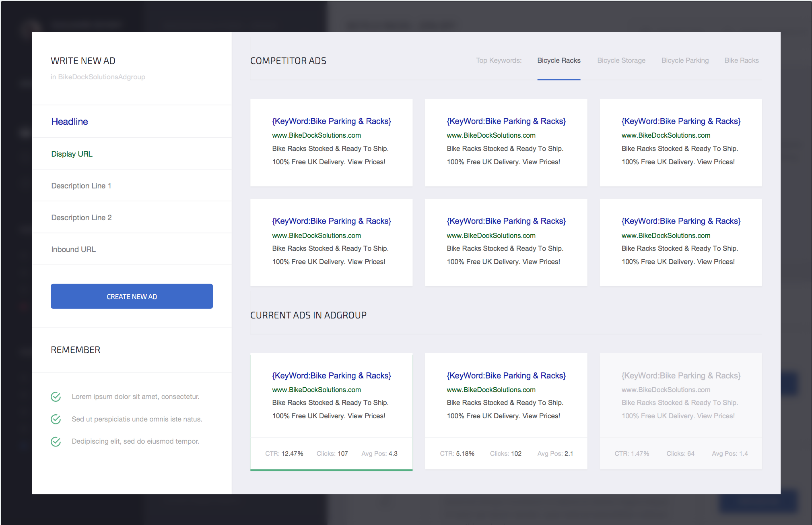Screen dimensions: 812x525
Task: Show Bike Racks keyword competitor ads
Action: pos(741,60)
